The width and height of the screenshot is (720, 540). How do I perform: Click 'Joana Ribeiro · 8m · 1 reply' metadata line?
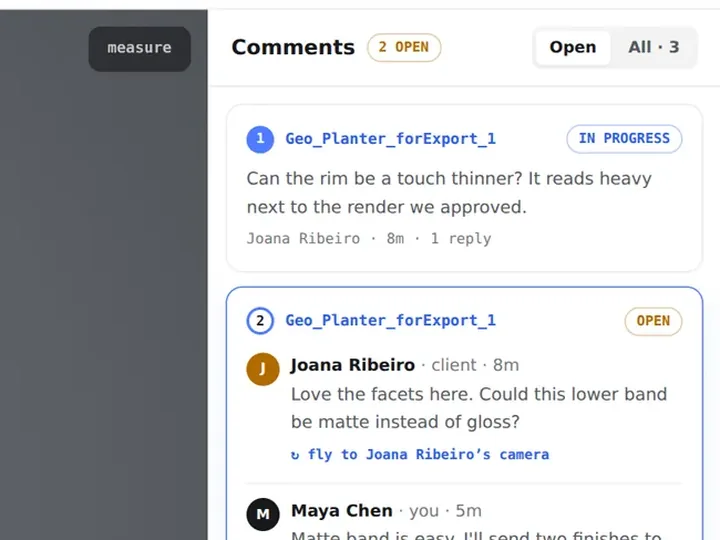(x=369, y=239)
